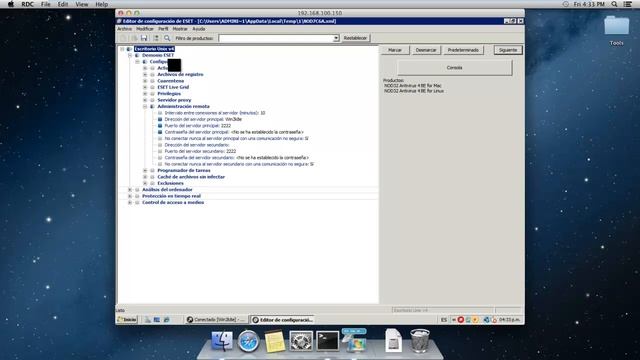
Task: Expand the Servidor proxy node
Action: (x=145, y=100)
